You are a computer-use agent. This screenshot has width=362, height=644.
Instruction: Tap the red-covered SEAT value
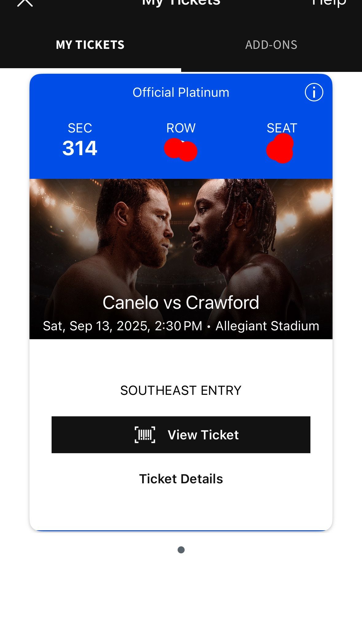pos(280,149)
